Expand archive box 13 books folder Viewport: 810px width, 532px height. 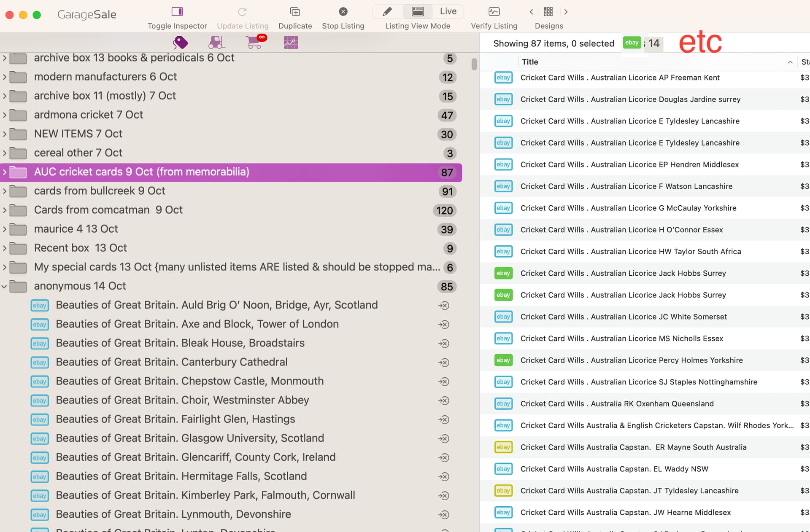pos(5,58)
